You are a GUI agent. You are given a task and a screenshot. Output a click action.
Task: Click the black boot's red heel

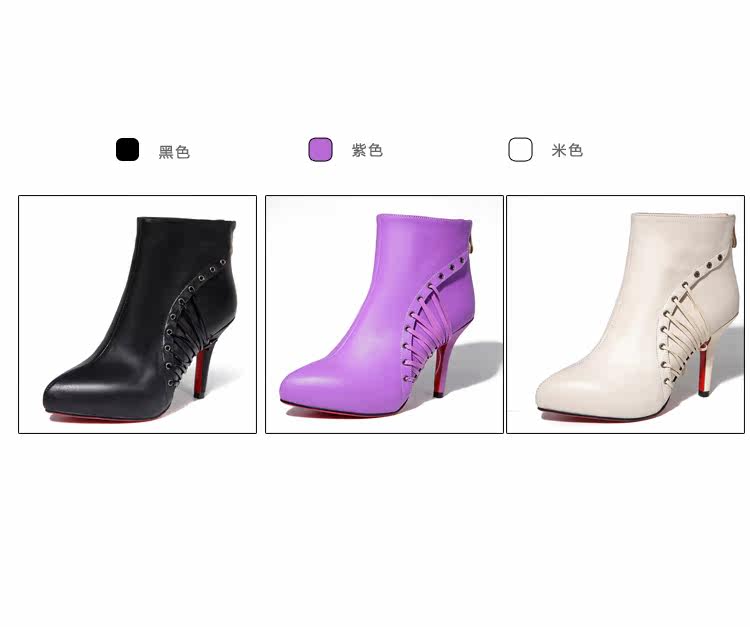(x=203, y=371)
